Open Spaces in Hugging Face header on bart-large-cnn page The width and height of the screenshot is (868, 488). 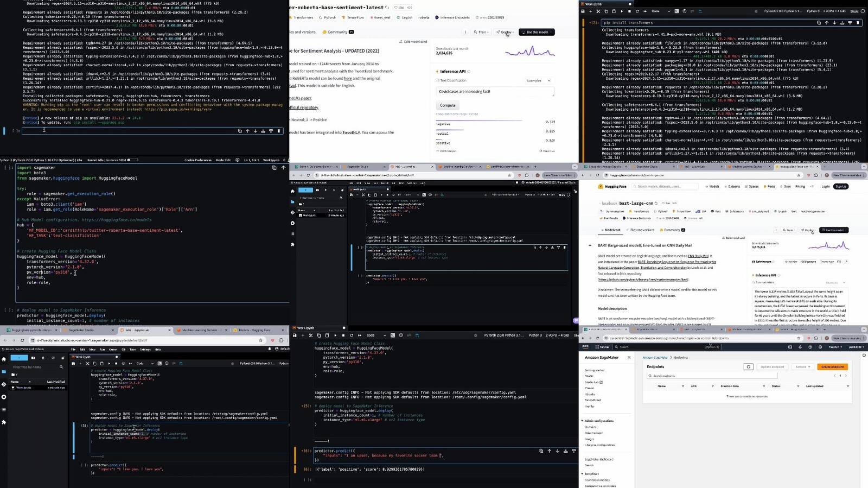pos(751,186)
